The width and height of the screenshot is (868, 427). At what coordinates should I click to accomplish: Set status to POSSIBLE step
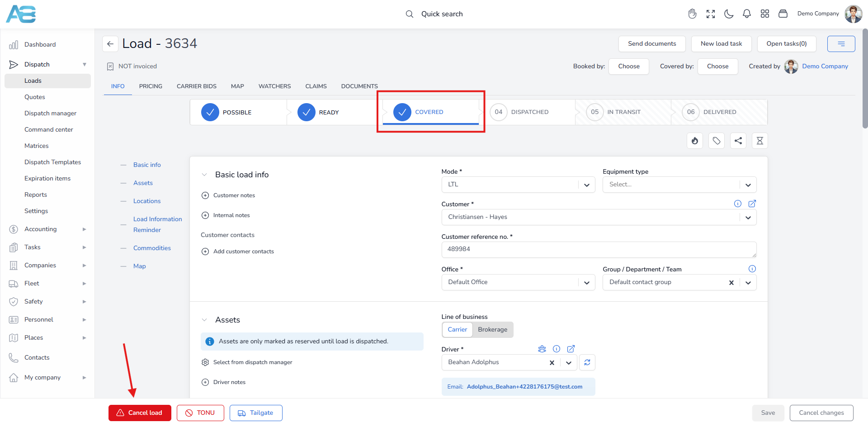coord(238,112)
